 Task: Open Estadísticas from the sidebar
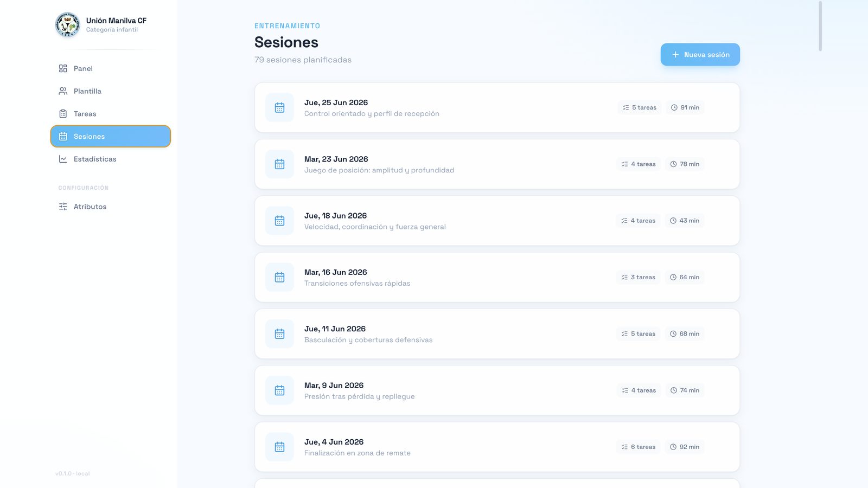111,159
